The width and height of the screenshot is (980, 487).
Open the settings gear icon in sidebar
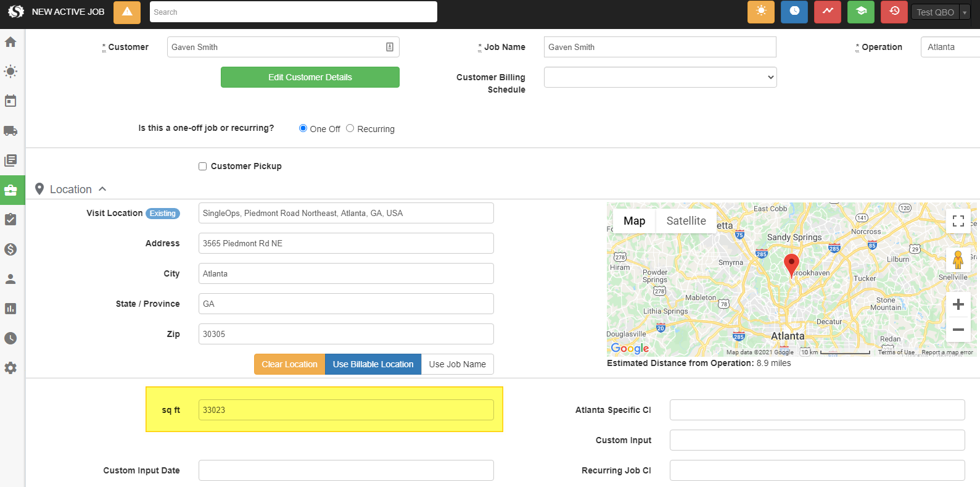pyautogui.click(x=10, y=368)
